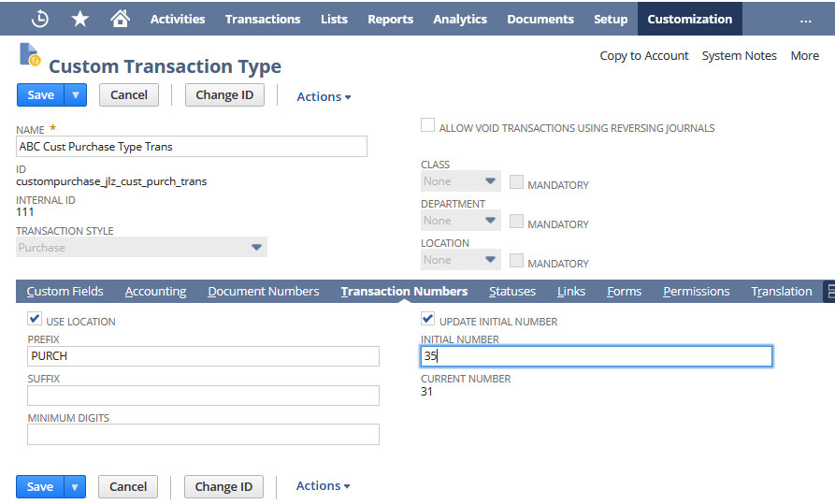Viewport: 835px width, 504px height.
Task: Click the bottom Cancel button
Action: [128, 487]
